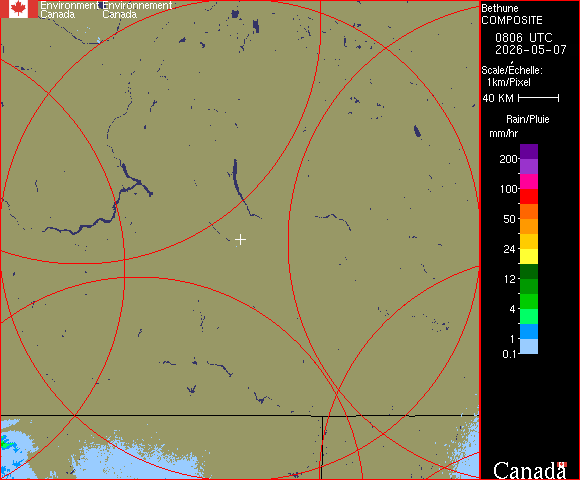
Task: Click the white crosshair radar center marker
Action: pyautogui.click(x=240, y=240)
